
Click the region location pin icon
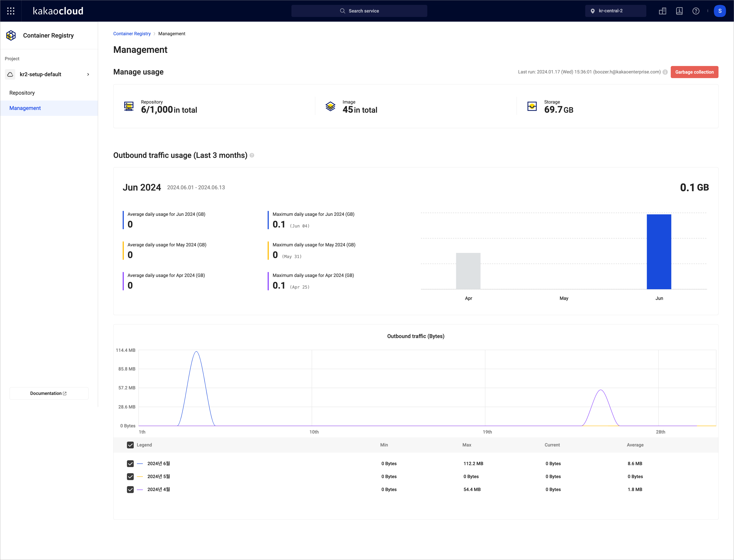(593, 11)
